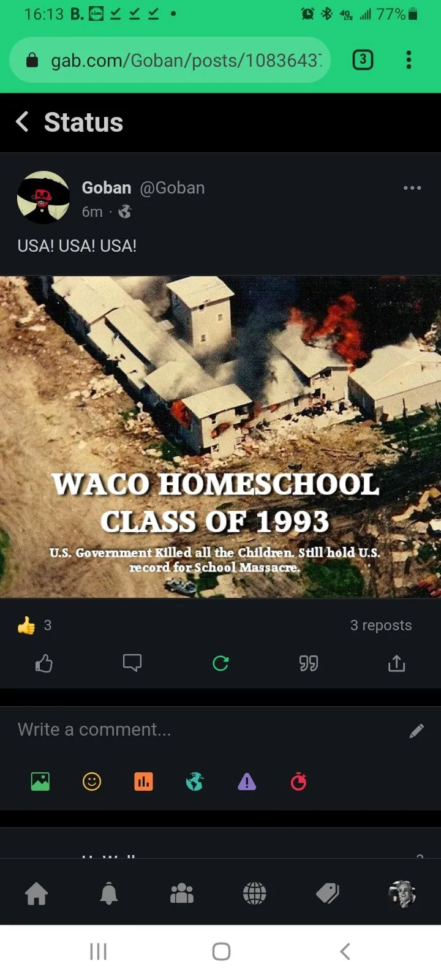
Task: Open the Groups people icon
Action: point(182,893)
